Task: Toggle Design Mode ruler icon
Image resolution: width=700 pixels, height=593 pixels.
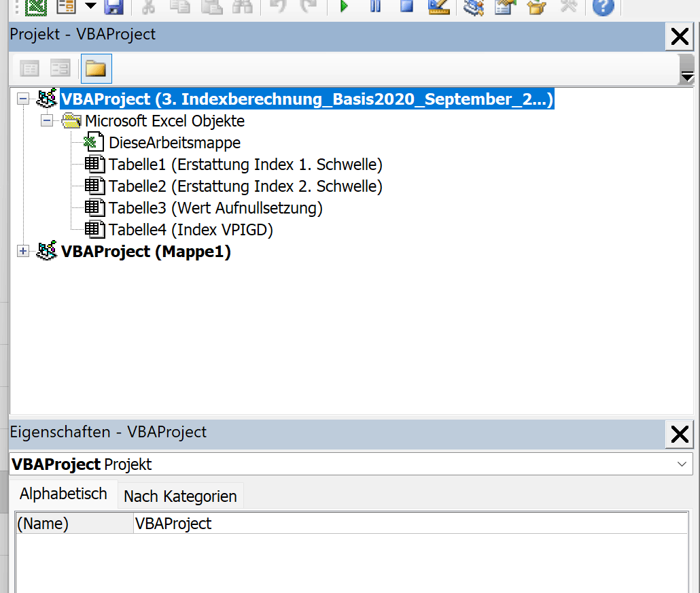Action: coord(438,7)
